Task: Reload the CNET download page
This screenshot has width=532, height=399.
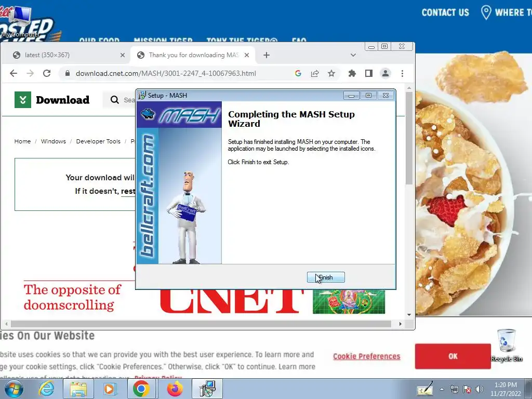Action: pyautogui.click(x=47, y=73)
